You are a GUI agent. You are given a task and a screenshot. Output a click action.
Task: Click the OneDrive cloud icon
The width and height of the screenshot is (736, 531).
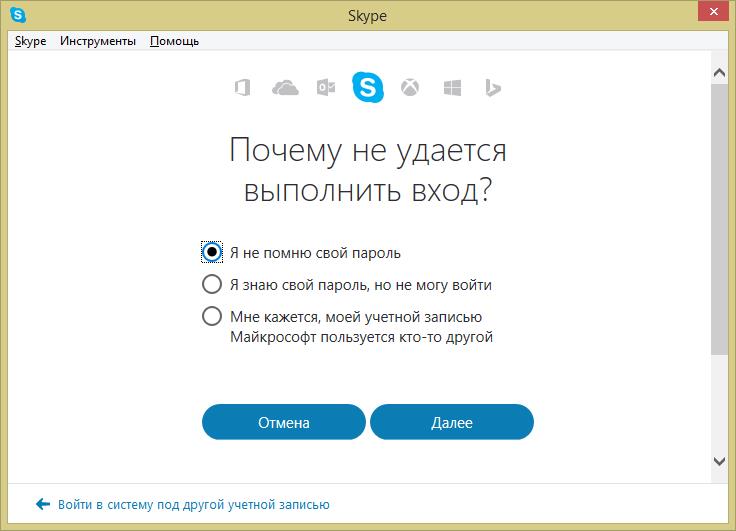coord(285,89)
